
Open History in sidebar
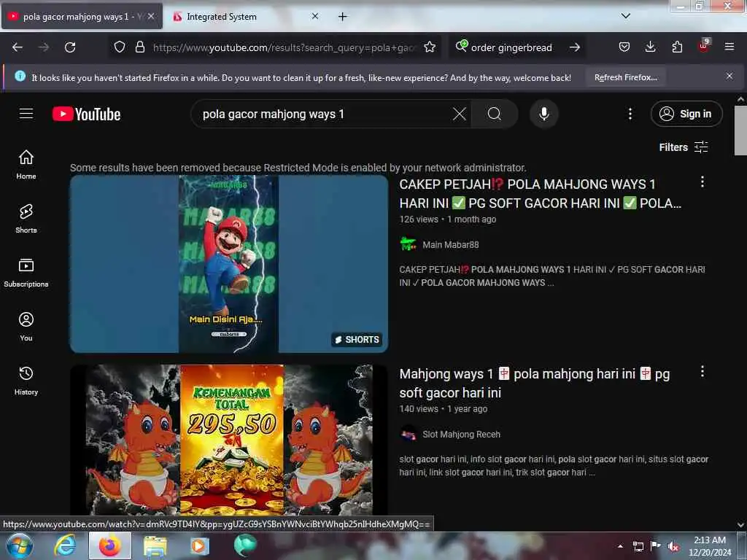pos(26,381)
